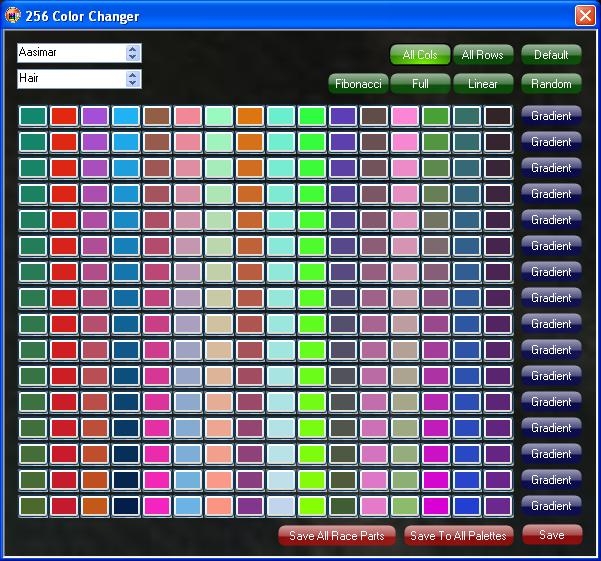Apply the Random color mode

[551, 84]
